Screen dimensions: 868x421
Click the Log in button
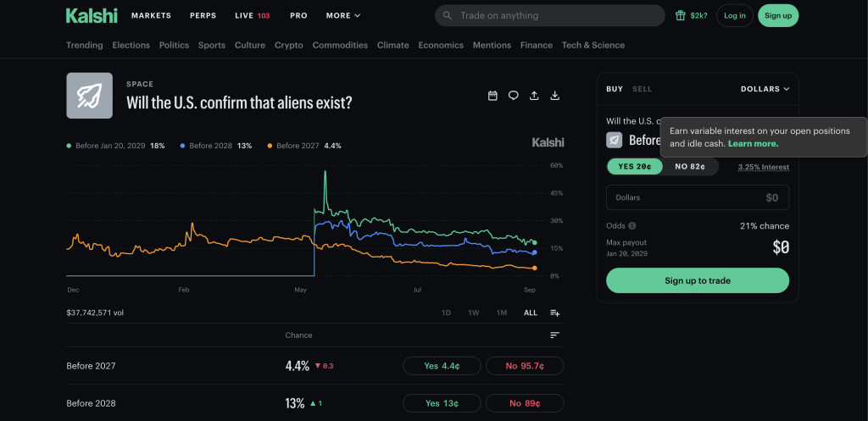(735, 15)
